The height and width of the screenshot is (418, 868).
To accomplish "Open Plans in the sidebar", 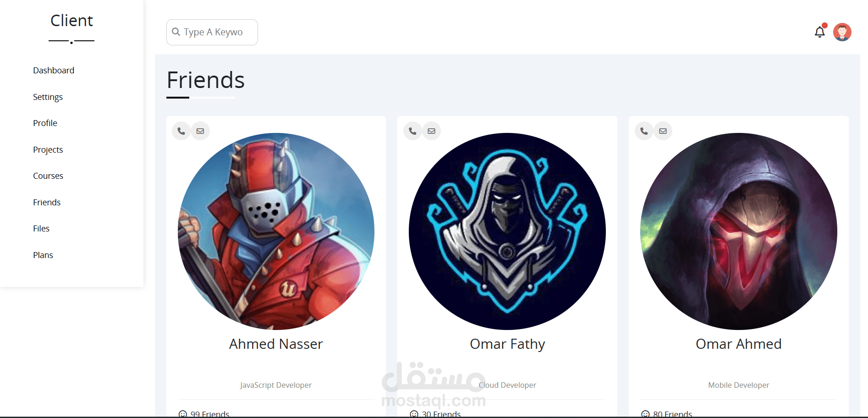I will 43,255.
